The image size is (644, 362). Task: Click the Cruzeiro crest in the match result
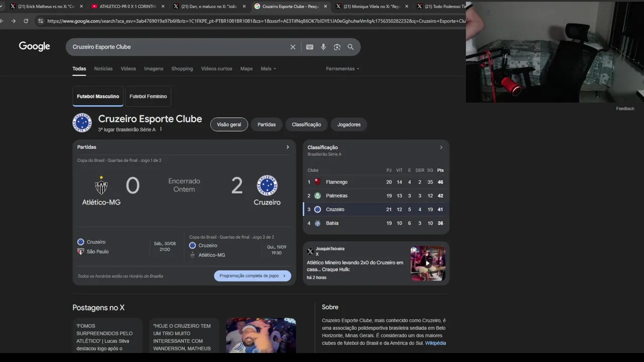pos(267,186)
